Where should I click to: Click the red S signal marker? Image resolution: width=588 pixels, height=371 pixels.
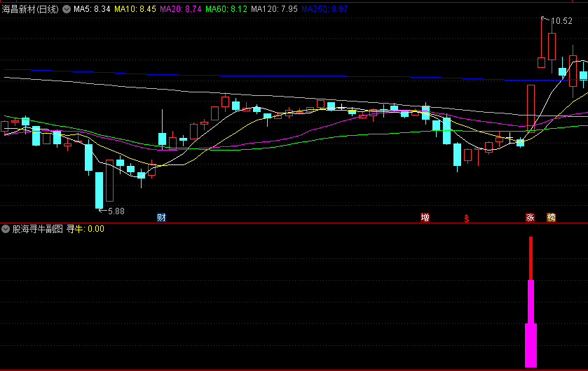coord(467,218)
